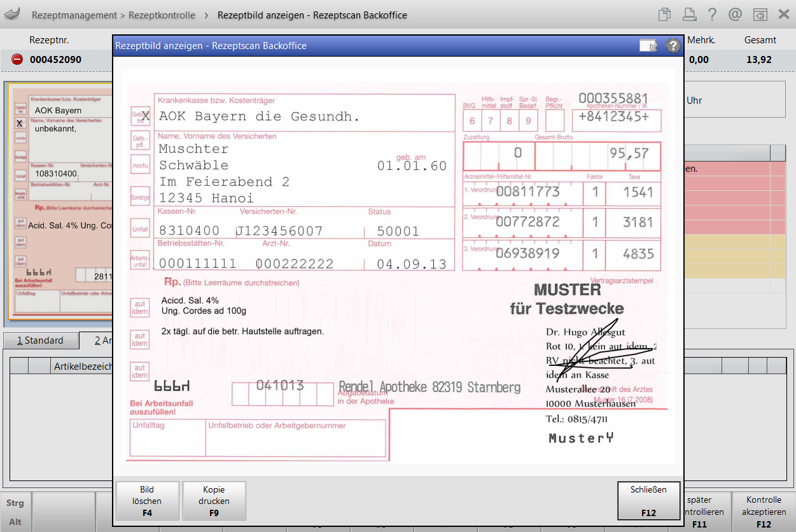Go back using the top-left arrow
Screen dimensions: 796x532
pos(12,13)
